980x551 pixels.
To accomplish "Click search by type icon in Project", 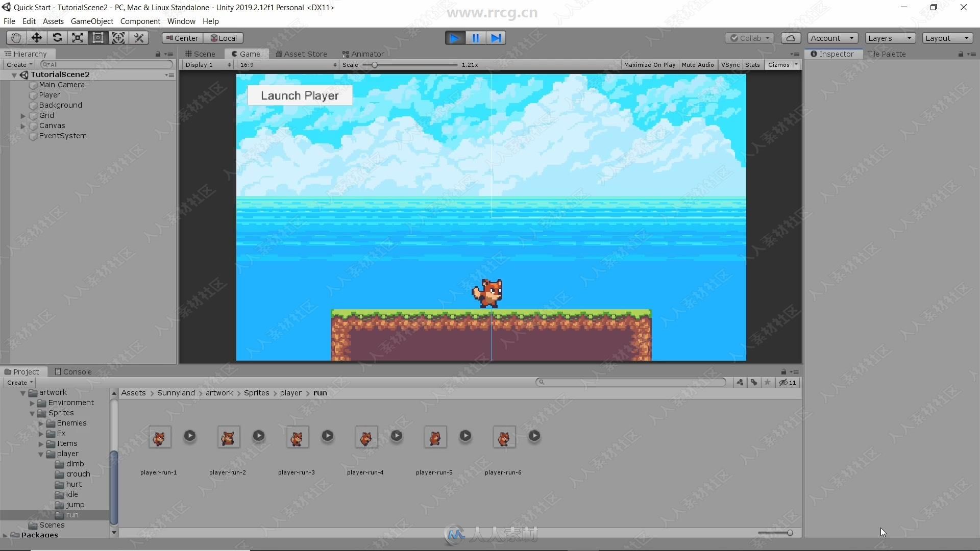I will tap(740, 383).
